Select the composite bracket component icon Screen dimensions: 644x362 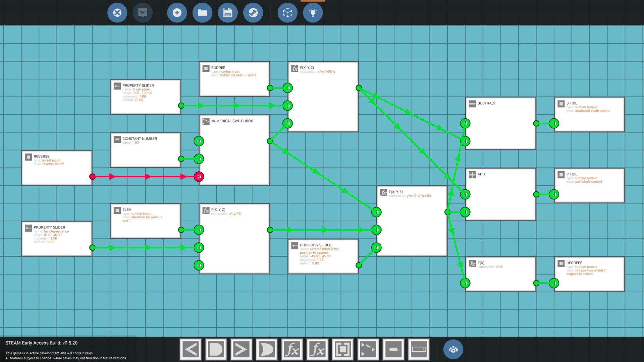coord(342,349)
